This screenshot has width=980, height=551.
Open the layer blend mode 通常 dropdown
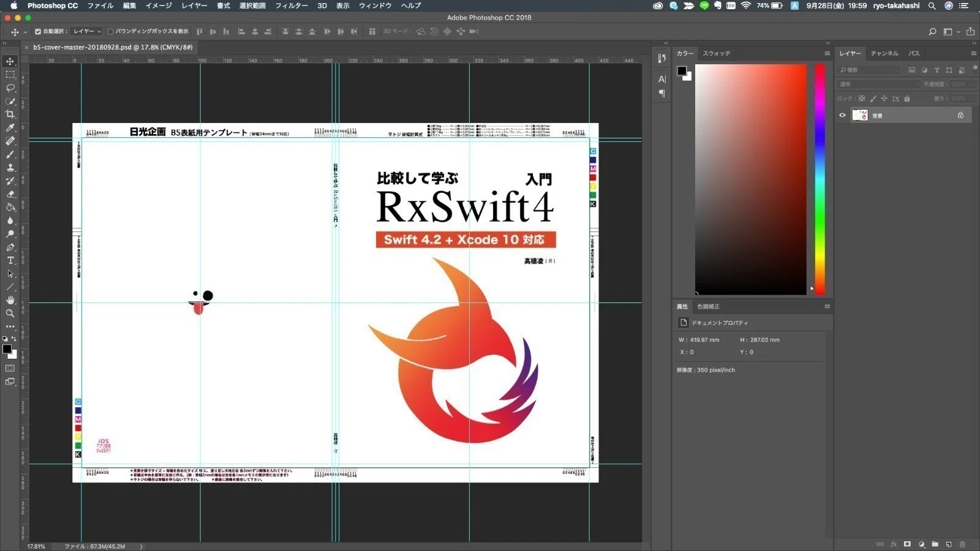[x=878, y=84]
